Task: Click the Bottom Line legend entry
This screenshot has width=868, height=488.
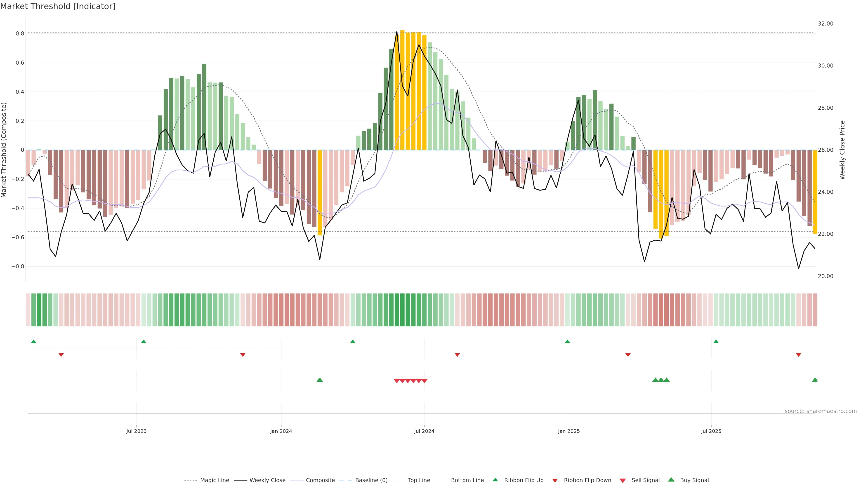Action: tap(467, 480)
